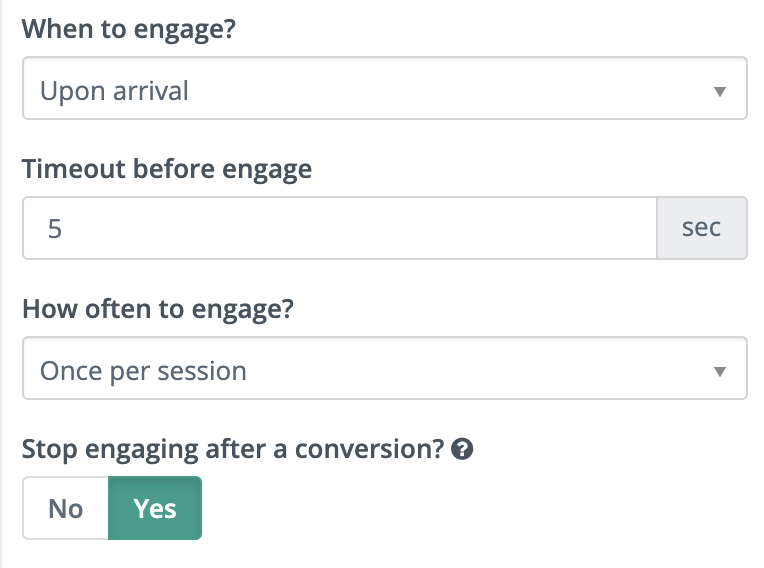Click the Once per session selected text

pos(143,372)
